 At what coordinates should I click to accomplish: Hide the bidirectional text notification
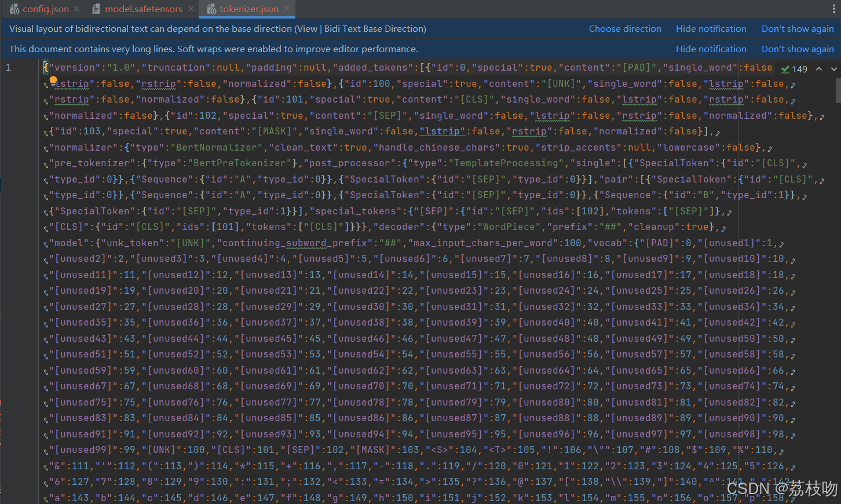(x=711, y=28)
